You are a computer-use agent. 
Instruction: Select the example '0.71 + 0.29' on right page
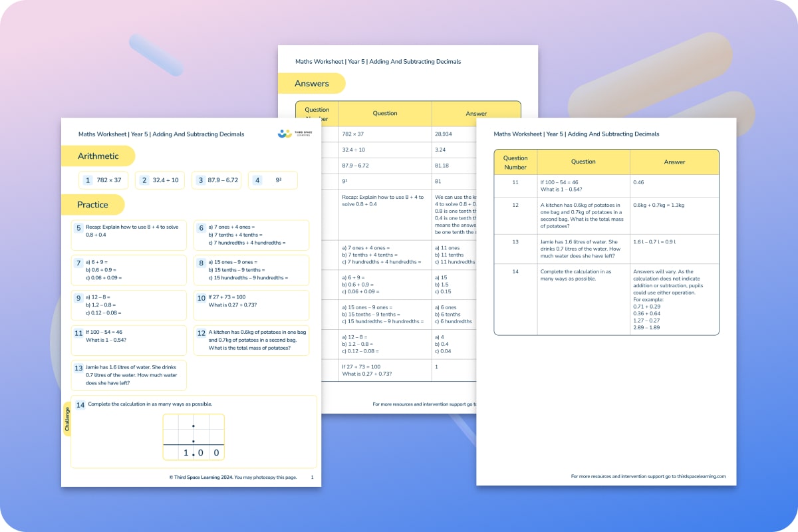[647, 307]
